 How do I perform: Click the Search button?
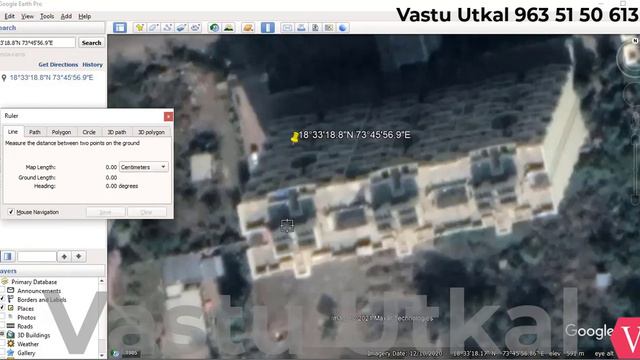pyautogui.click(x=91, y=42)
